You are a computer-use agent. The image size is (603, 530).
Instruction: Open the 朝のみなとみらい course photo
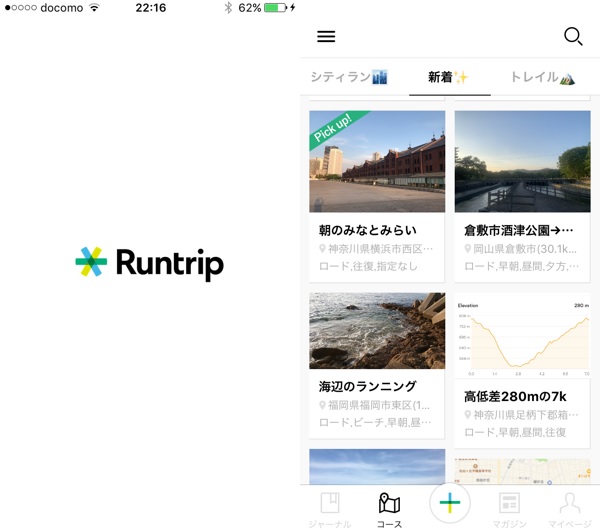(x=377, y=162)
